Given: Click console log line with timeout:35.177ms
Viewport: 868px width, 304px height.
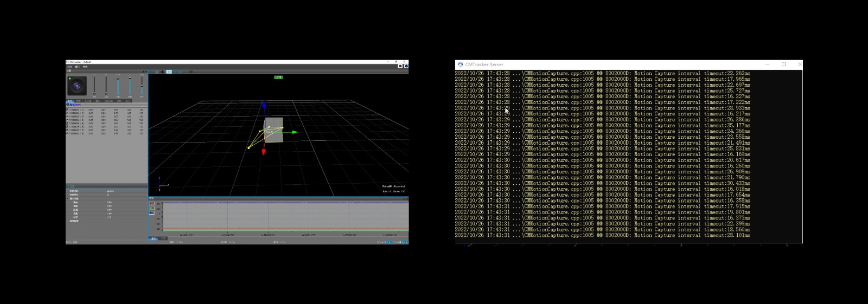Looking at the screenshot, I should tap(603, 125).
